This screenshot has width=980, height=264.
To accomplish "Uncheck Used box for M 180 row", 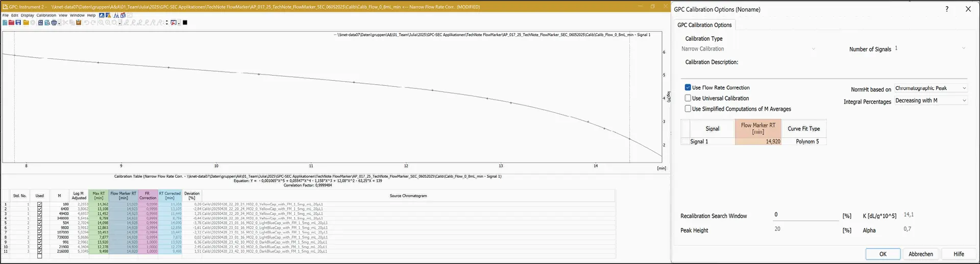I will (x=39, y=204).
